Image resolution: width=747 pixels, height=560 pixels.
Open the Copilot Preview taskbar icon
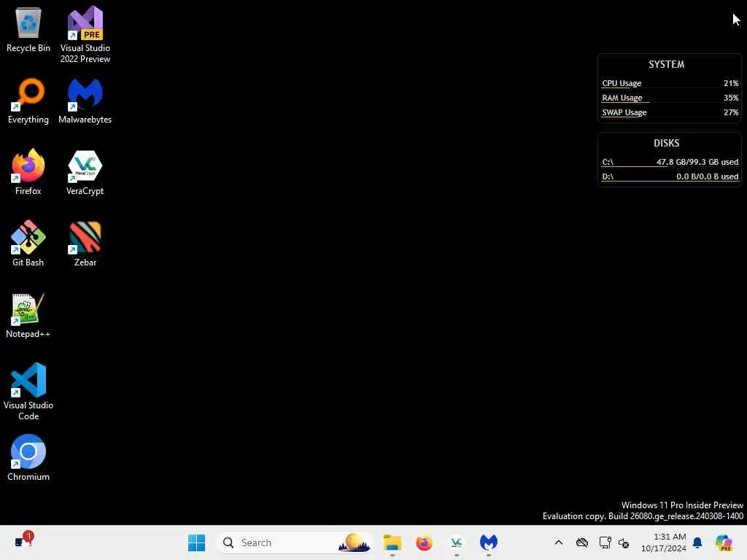(x=724, y=542)
